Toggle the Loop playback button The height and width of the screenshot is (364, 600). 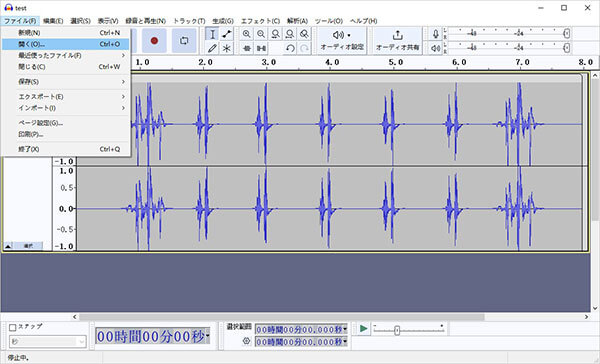click(184, 40)
